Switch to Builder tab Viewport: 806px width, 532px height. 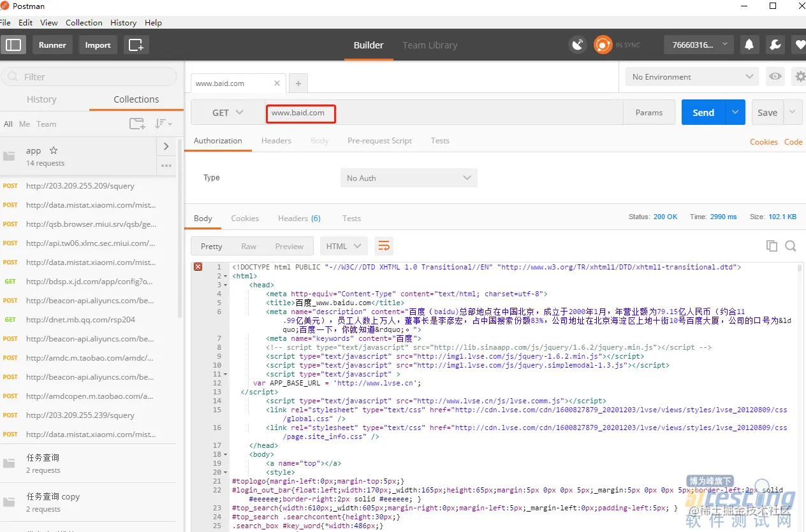point(369,45)
